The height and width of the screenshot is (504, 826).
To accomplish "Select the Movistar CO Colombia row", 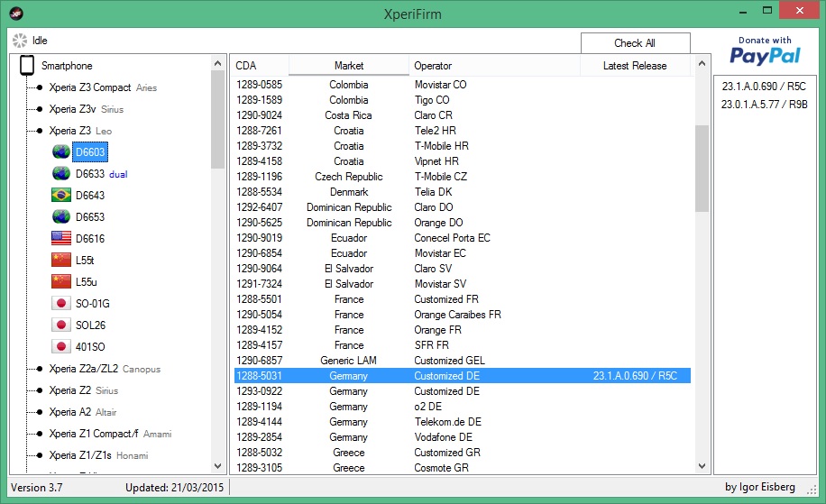I will [463, 84].
